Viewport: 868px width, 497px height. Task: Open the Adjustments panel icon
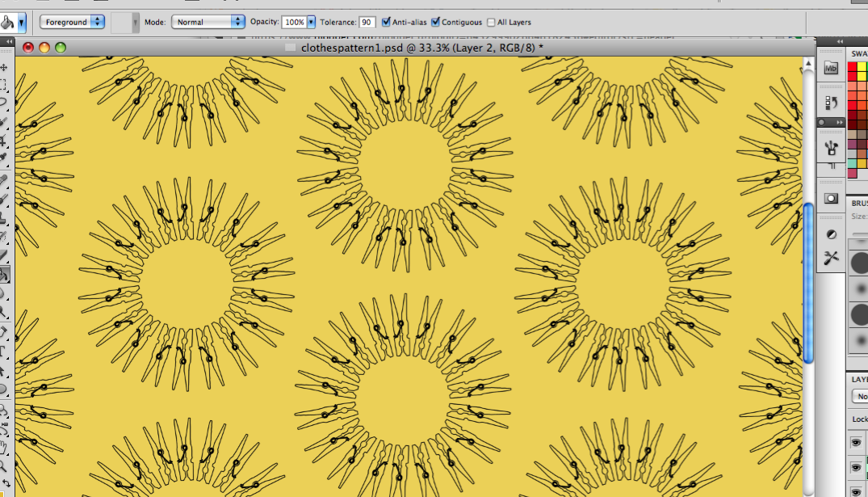pyautogui.click(x=831, y=234)
